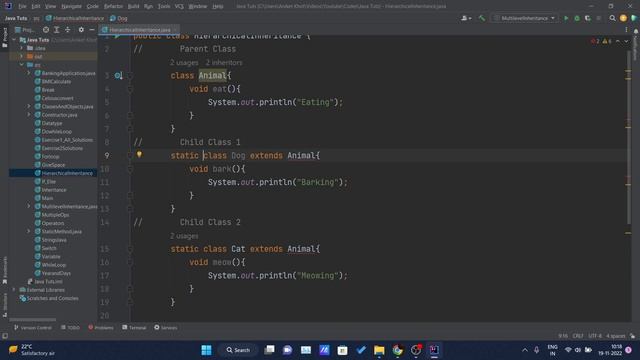Click the inheritors gutter icon at line 3
Image resolution: width=640 pixels, height=360 pixels.
click(118, 76)
